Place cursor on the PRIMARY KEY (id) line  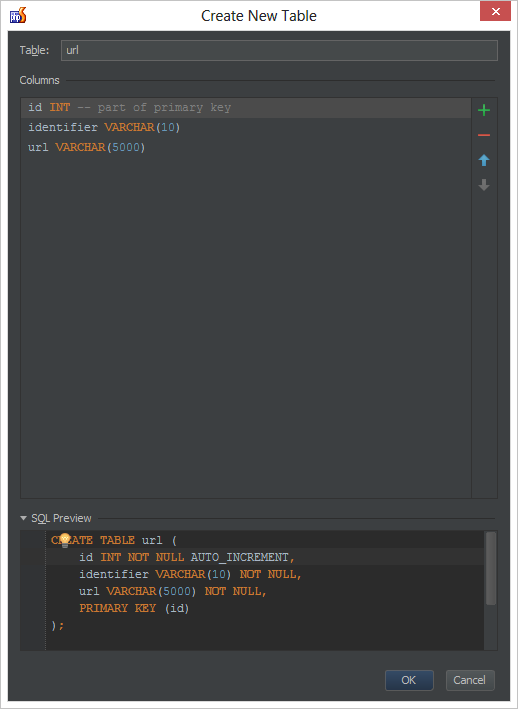[x=134, y=608]
